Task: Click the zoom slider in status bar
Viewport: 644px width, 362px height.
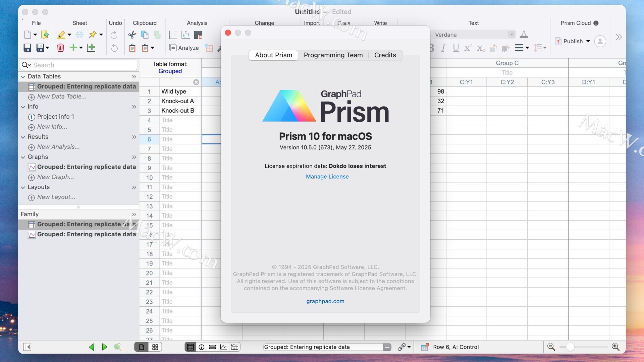Action: (583, 347)
